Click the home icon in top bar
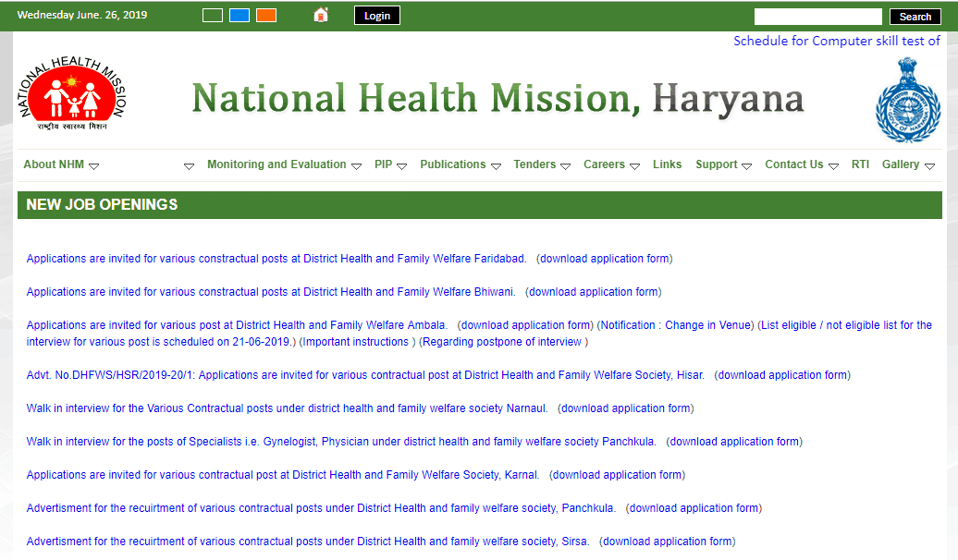The width and height of the screenshot is (958, 560). pyautogui.click(x=321, y=15)
